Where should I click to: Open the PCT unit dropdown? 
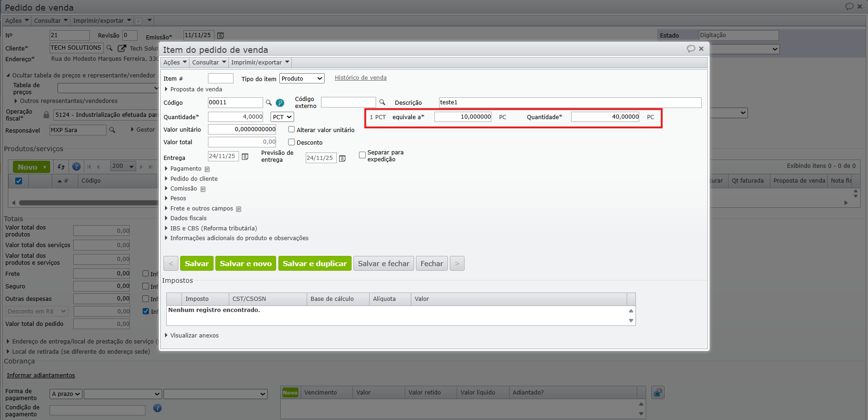(x=282, y=117)
